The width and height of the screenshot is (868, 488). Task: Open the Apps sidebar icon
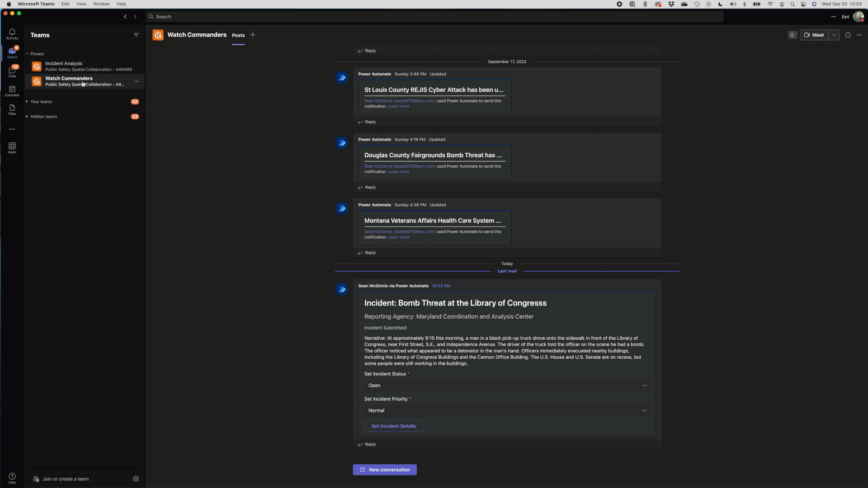pyautogui.click(x=12, y=148)
